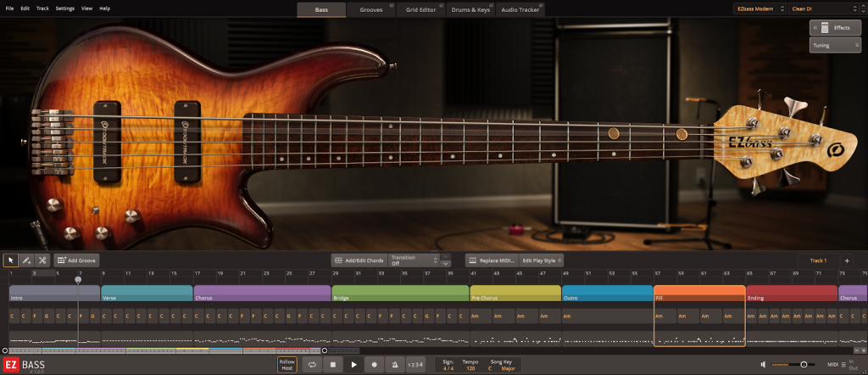868x375 pixels.
Task: Open the Settings menu
Action: [x=64, y=8]
